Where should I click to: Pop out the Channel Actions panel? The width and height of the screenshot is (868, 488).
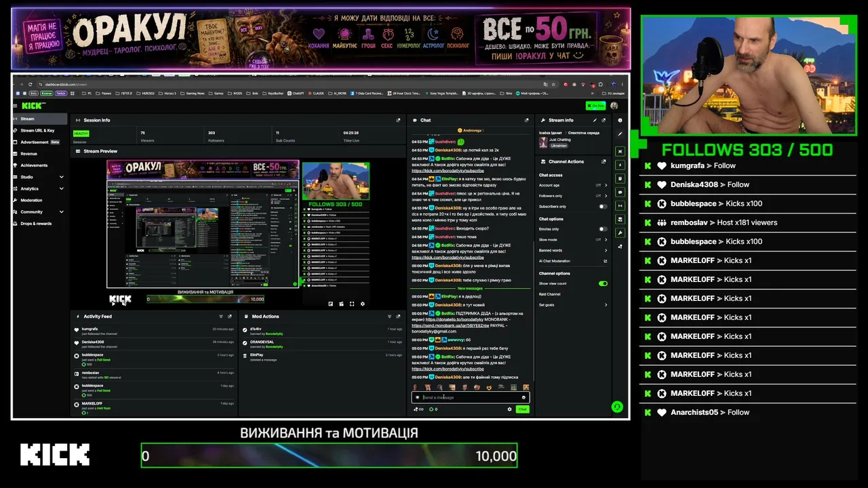[604, 162]
